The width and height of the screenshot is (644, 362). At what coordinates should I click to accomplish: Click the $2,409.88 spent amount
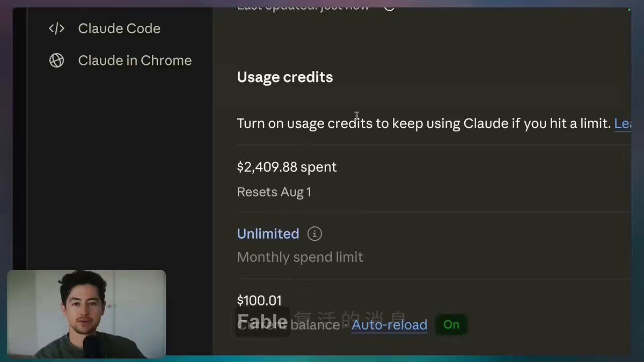287,167
